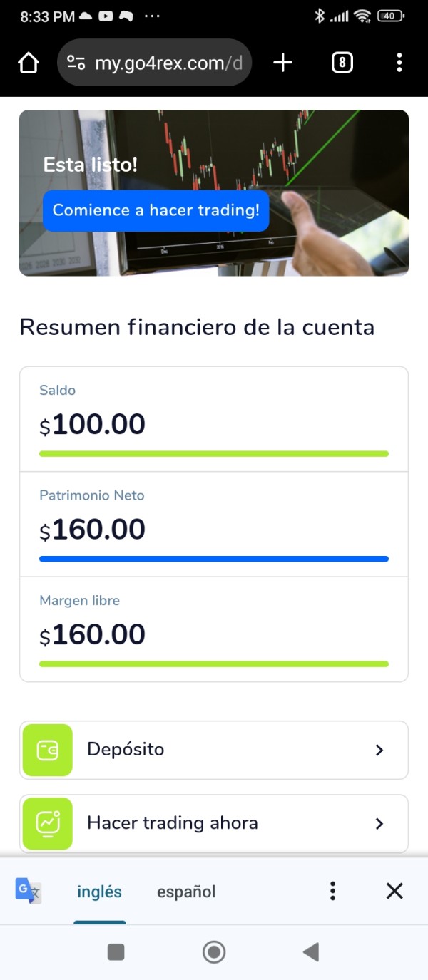Open translate options three-dot menu
The height and width of the screenshot is (980, 428).
332,891
